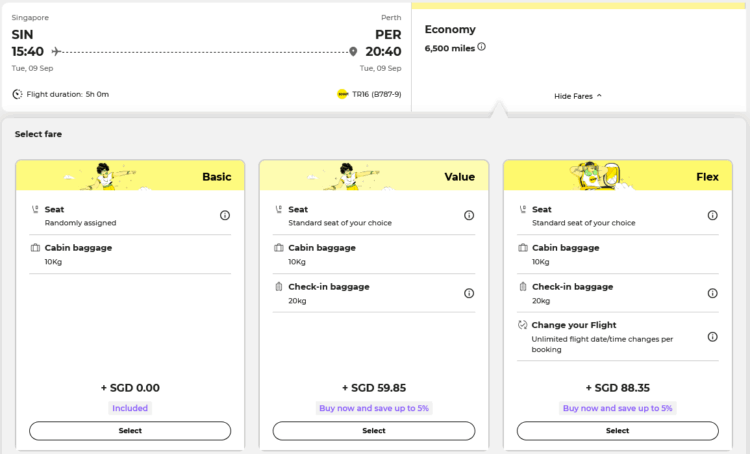Click the info icon beside 6,500 miles
Viewport: 750px width, 454px height.
pos(482,47)
